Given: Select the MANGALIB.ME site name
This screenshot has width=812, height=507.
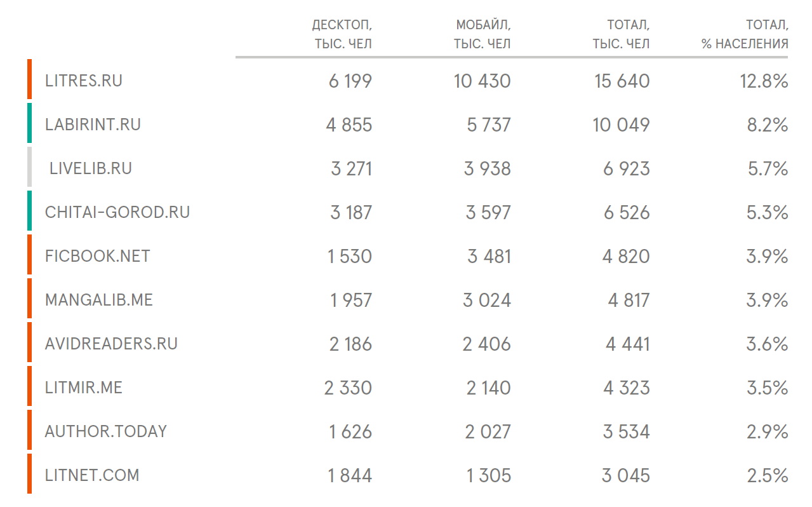Looking at the screenshot, I should tap(99, 300).
